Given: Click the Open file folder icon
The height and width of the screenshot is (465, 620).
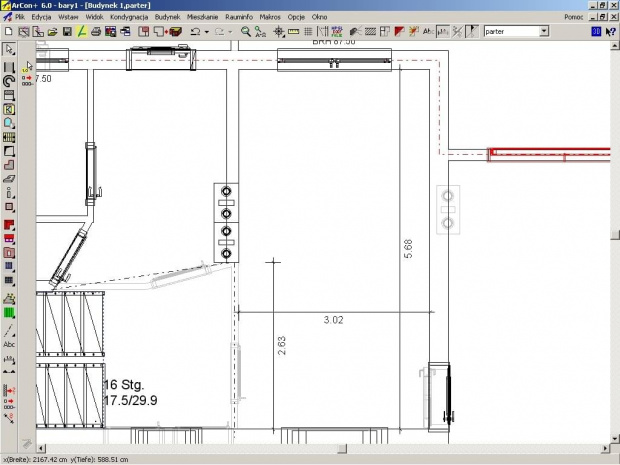Looking at the screenshot, I should (x=52, y=31).
